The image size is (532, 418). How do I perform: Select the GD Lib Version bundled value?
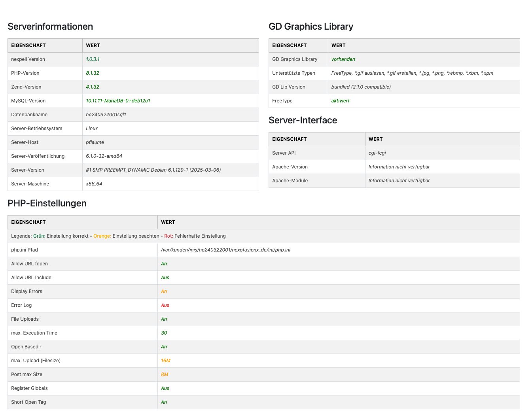point(361,87)
